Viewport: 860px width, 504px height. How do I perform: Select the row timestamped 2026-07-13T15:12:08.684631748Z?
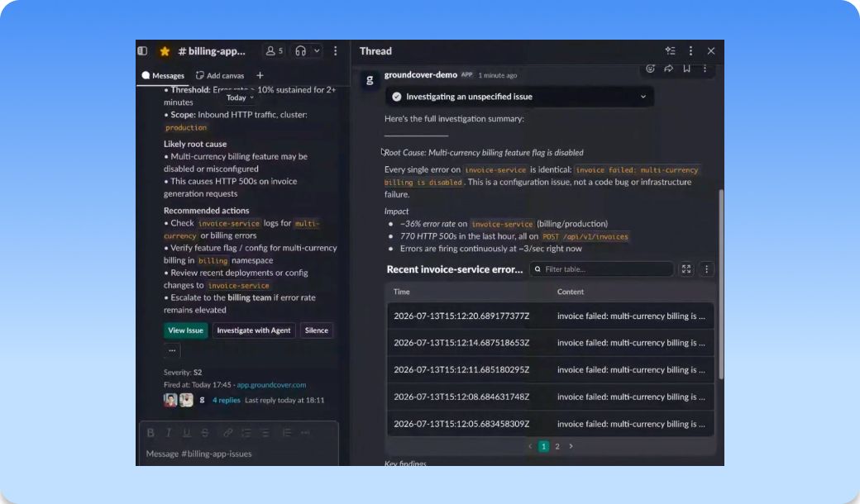[x=551, y=397]
